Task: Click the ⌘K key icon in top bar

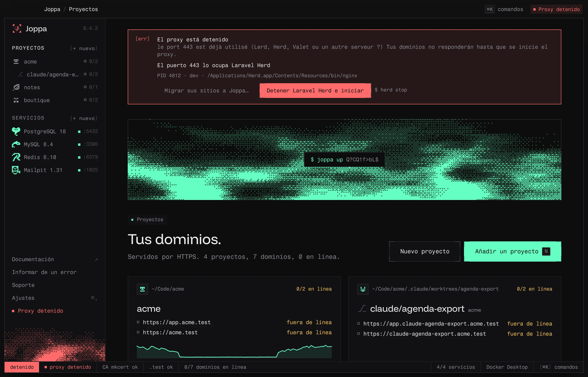Action: [490, 9]
